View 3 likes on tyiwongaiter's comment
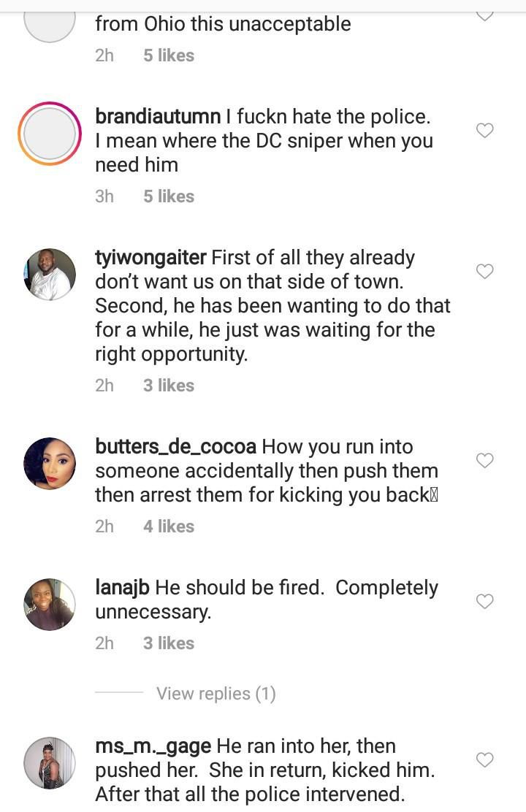Viewport: 526px width, 812px height. coord(169,386)
